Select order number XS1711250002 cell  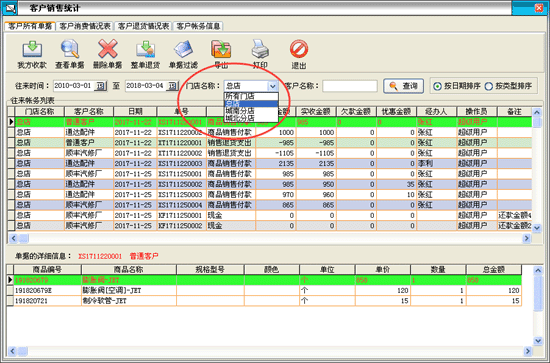click(x=181, y=184)
